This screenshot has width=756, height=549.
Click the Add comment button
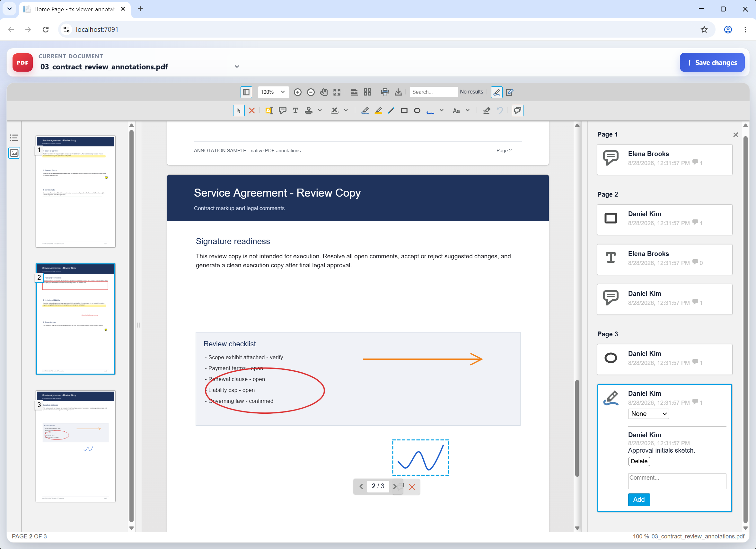point(639,499)
